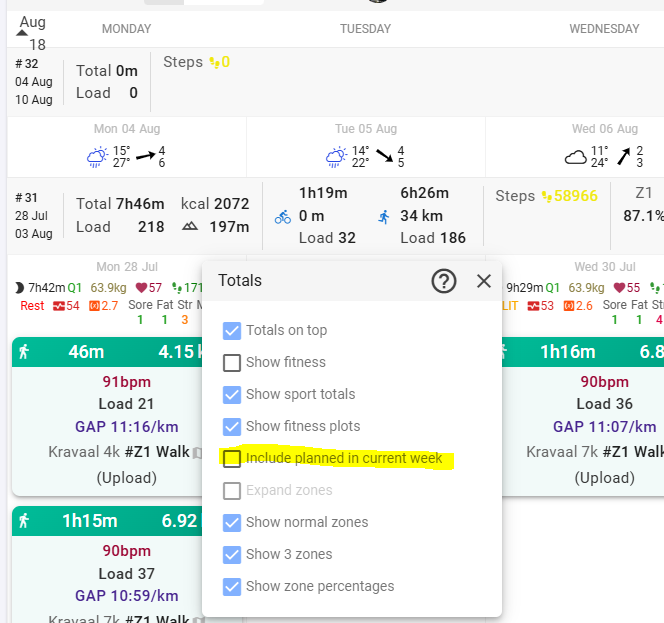Click the up arrow beside Aug 18

click(x=22, y=33)
